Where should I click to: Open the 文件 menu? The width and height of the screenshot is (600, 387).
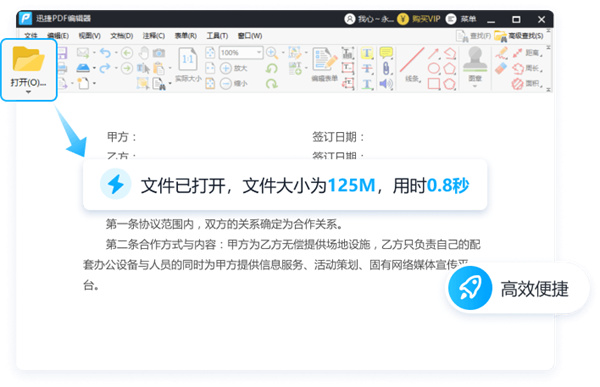click(x=31, y=36)
